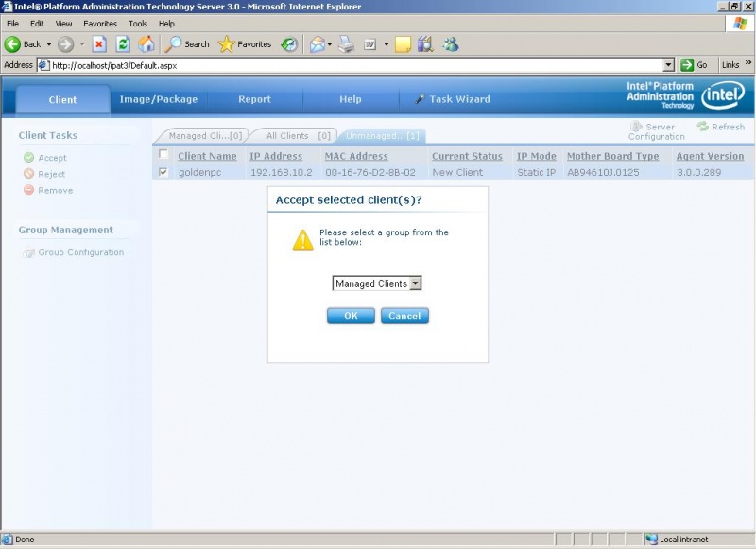The width and height of the screenshot is (756, 549).
Task: Open the Image/Package menu
Action: [x=161, y=98]
